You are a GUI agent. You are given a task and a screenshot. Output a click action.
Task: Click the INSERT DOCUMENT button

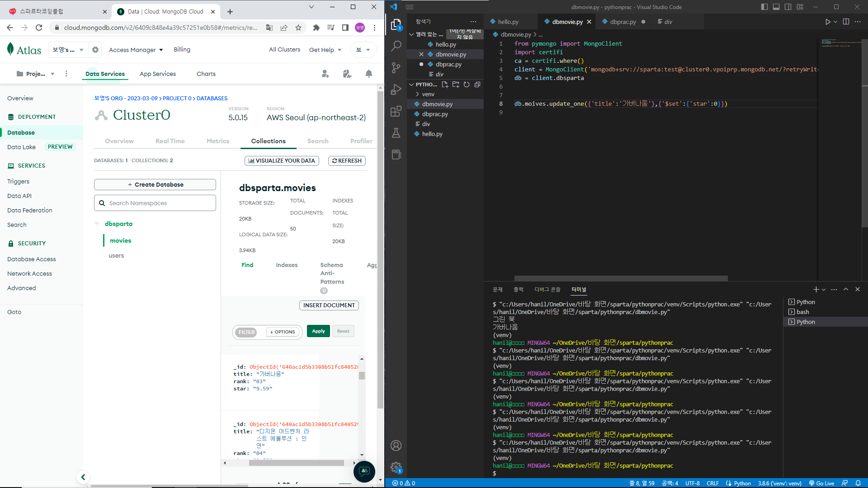point(329,305)
